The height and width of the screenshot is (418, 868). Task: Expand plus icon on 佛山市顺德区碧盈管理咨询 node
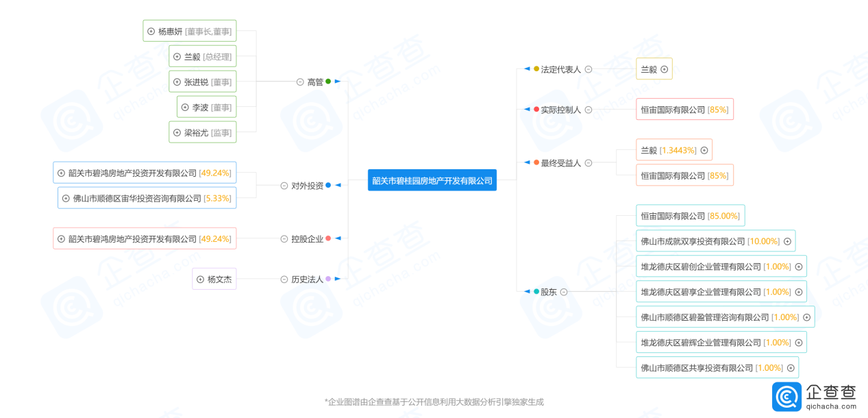tap(807, 317)
